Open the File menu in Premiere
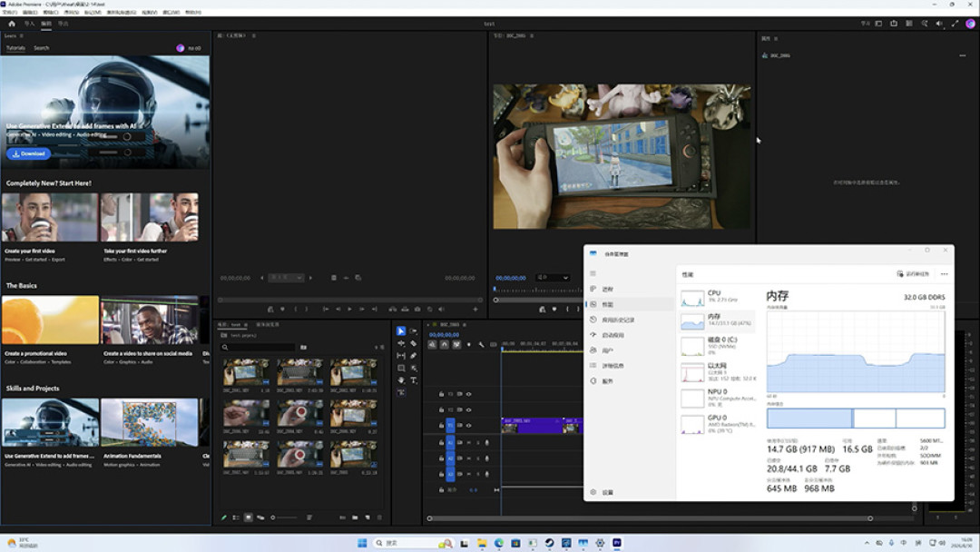980x552 pixels. 10,13
